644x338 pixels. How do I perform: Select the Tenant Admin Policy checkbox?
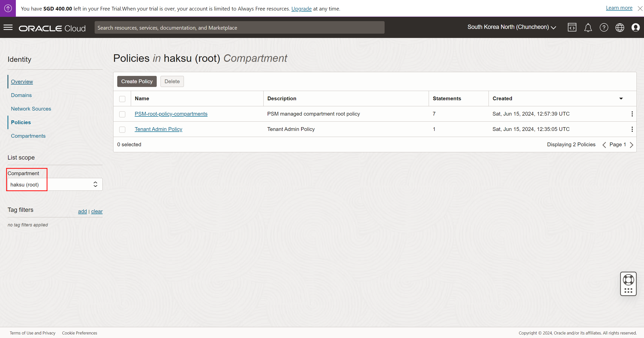coord(122,129)
